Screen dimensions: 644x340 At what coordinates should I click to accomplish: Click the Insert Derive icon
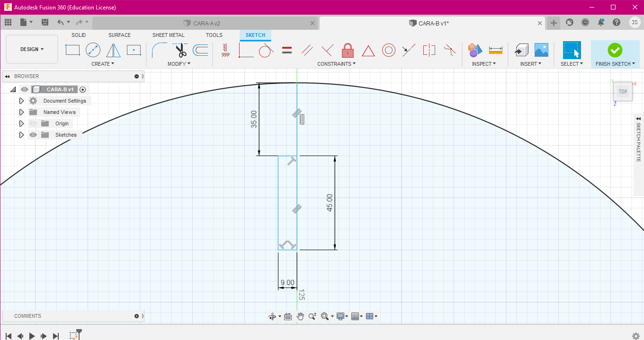(521, 50)
